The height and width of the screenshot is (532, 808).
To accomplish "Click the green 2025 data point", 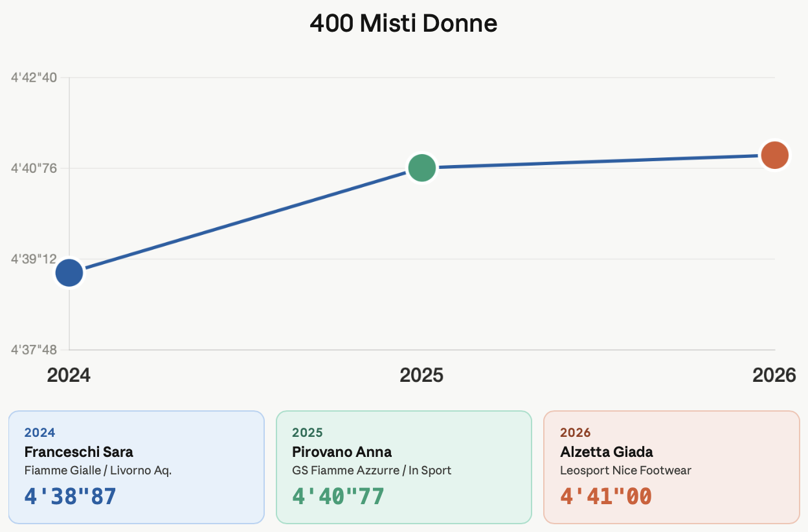I will coord(421,168).
